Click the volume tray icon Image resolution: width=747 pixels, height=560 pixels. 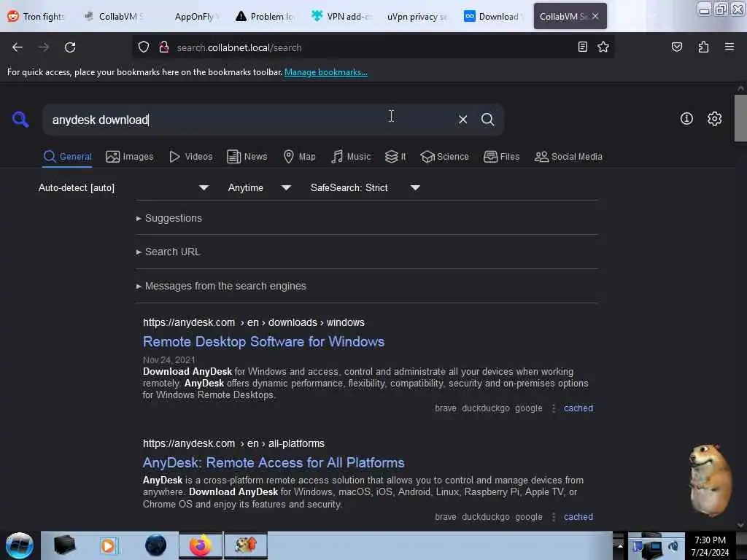pos(673,547)
